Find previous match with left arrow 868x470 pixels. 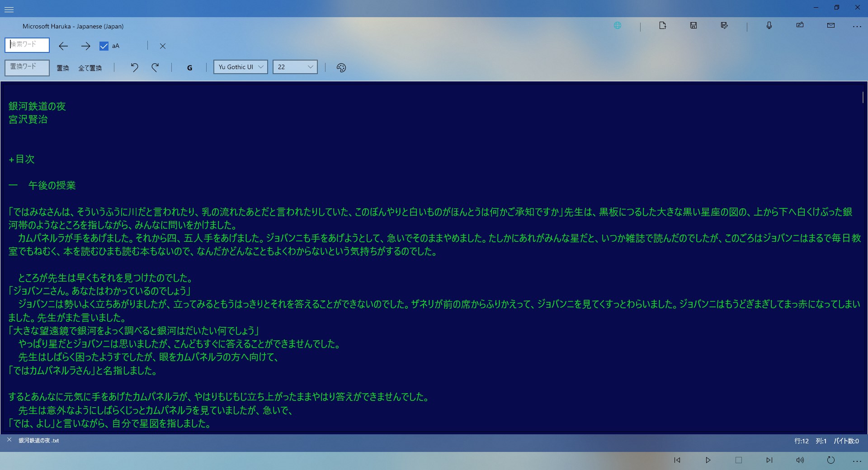click(x=63, y=46)
